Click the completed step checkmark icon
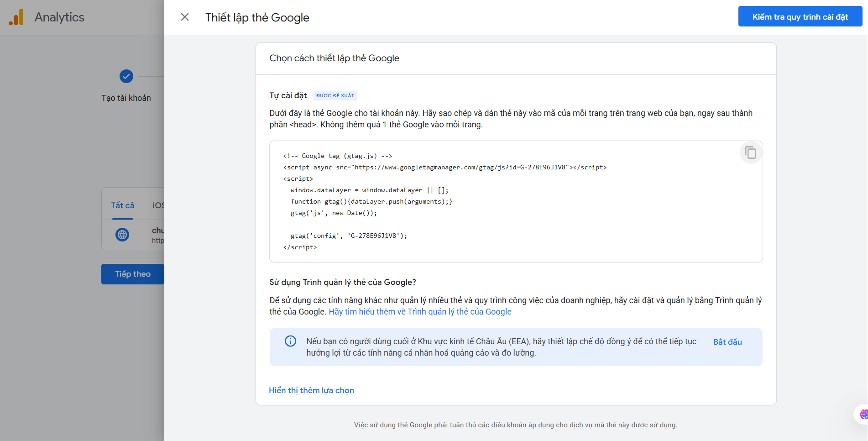 pyautogui.click(x=126, y=76)
